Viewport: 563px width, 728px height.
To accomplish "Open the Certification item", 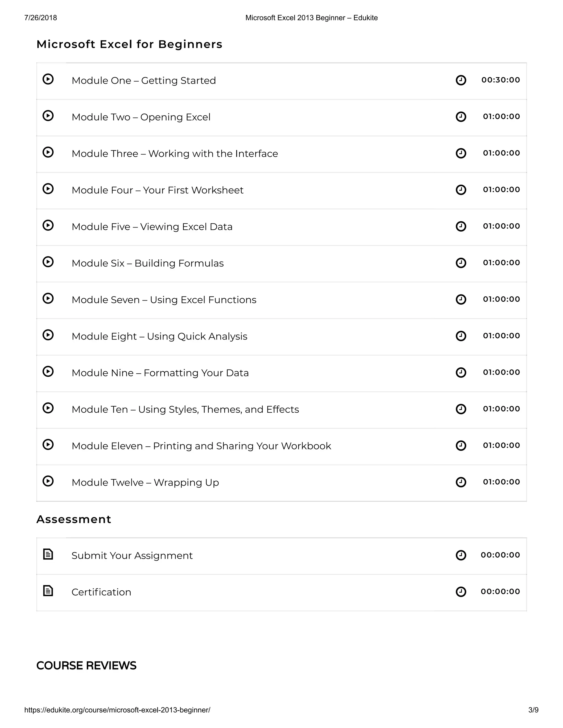I will (101, 592).
